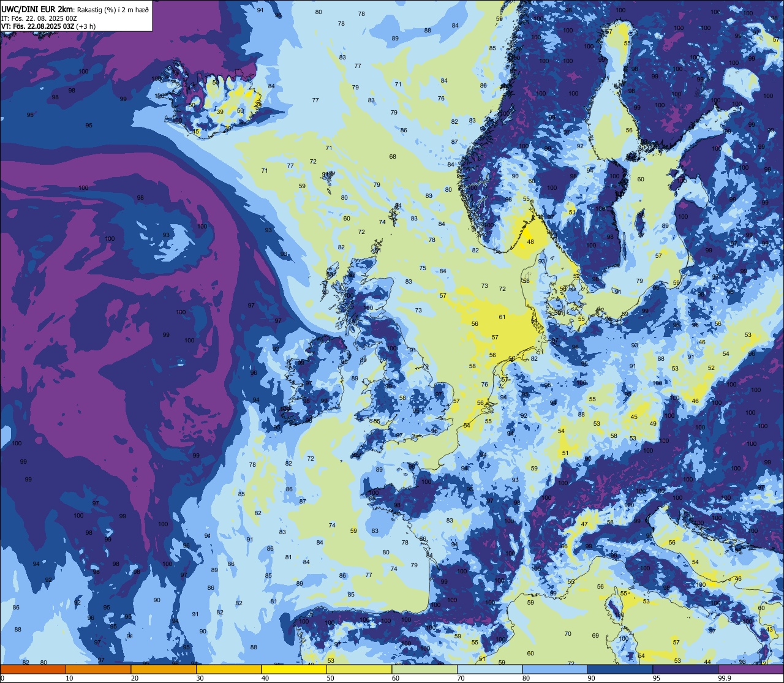Click the dark orange 0–10 legend band
Viewport: 784px width, 683px height.
pyautogui.click(x=33, y=669)
